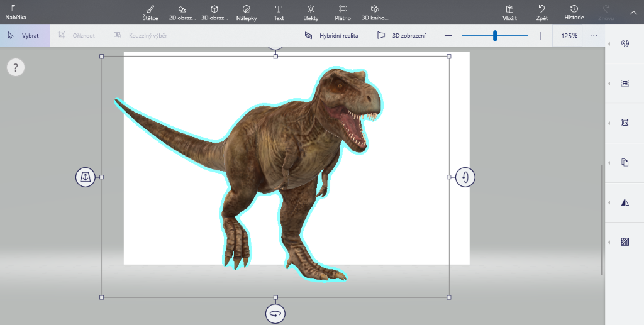The width and height of the screenshot is (644, 325).
Task: Toggle the 3D zobrazení view
Action: click(x=401, y=36)
